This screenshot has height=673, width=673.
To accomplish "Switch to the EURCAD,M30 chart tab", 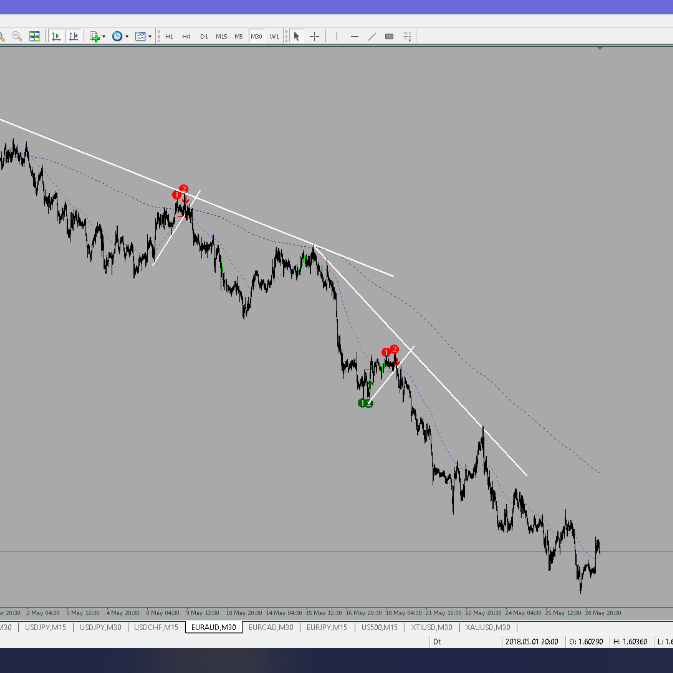I will click(x=271, y=627).
